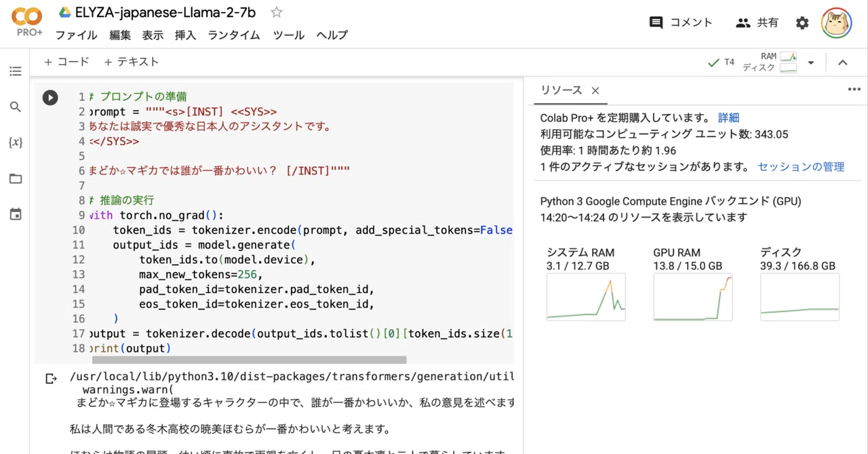Open the resources panel more options menu

pos(854,90)
